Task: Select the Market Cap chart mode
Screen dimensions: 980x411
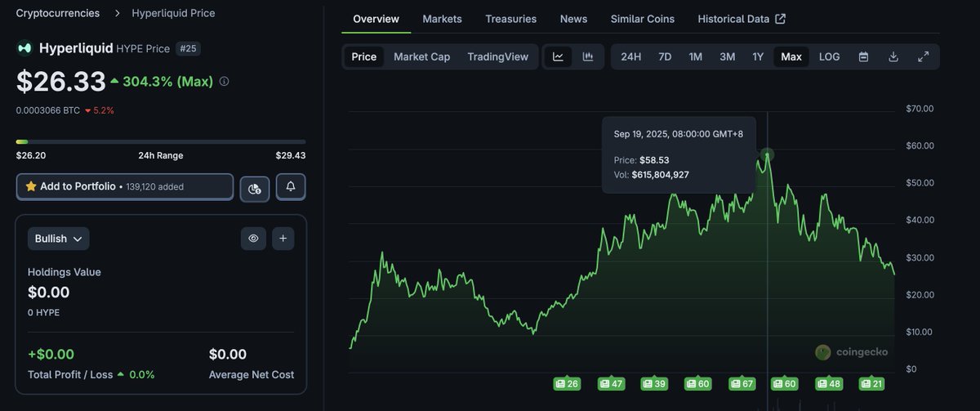Action: pos(421,56)
